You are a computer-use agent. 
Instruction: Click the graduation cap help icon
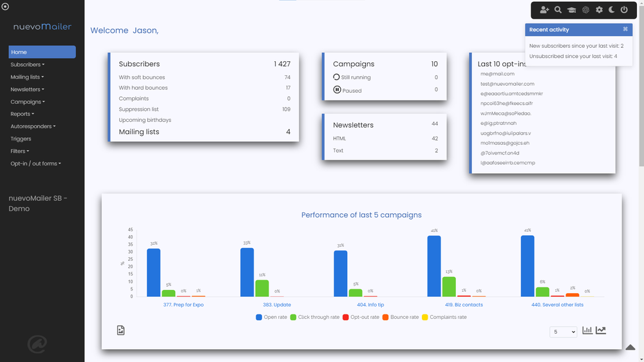point(572,10)
